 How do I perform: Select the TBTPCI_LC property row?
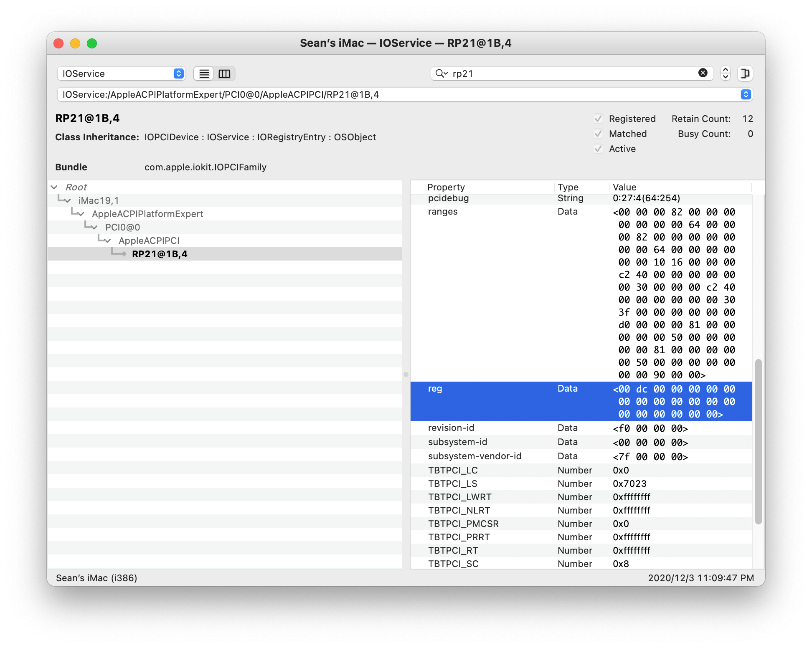point(581,470)
